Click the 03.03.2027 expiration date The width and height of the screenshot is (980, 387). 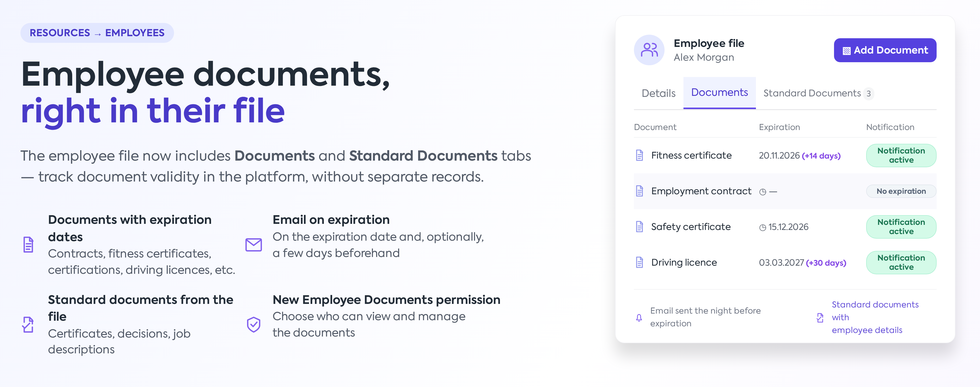coord(781,263)
